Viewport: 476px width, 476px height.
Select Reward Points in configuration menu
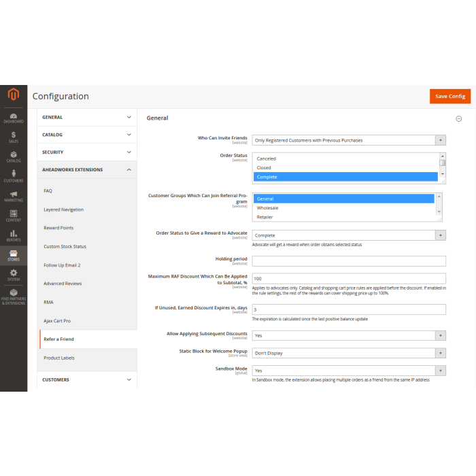[58, 228]
